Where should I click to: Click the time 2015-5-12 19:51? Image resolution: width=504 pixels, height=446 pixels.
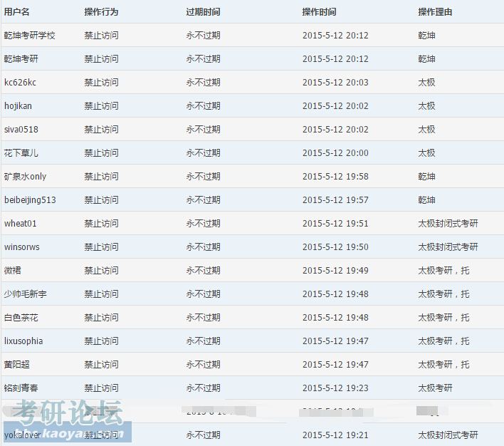[x=335, y=223]
